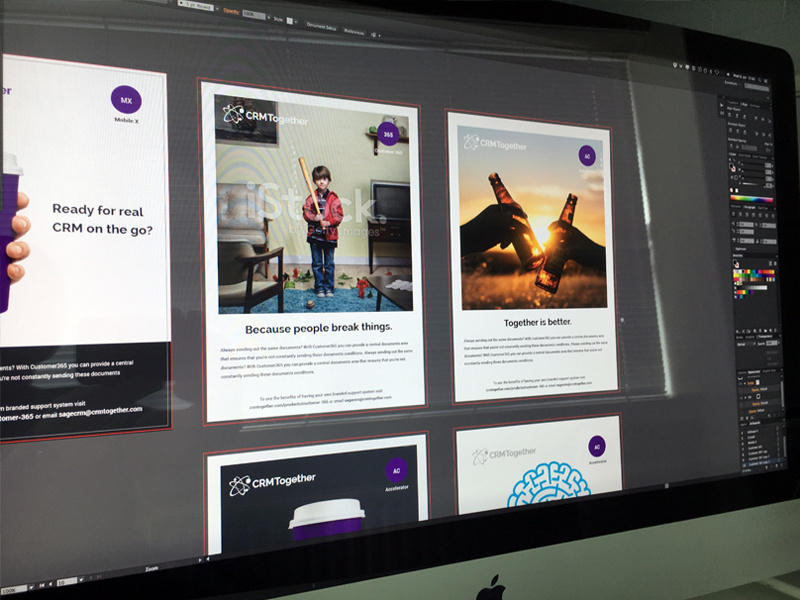Select a red swatch in the Swatches panel
This screenshot has height=600, width=800.
point(745,271)
